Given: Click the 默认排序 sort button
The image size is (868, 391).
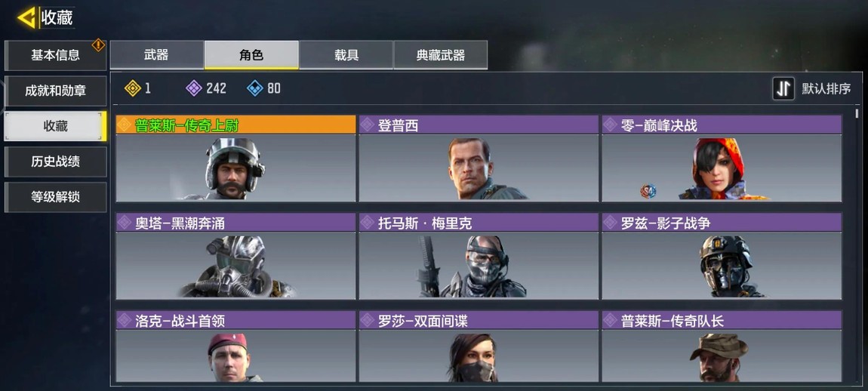Looking at the screenshot, I should pyautogui.click(x=812, y=88).
